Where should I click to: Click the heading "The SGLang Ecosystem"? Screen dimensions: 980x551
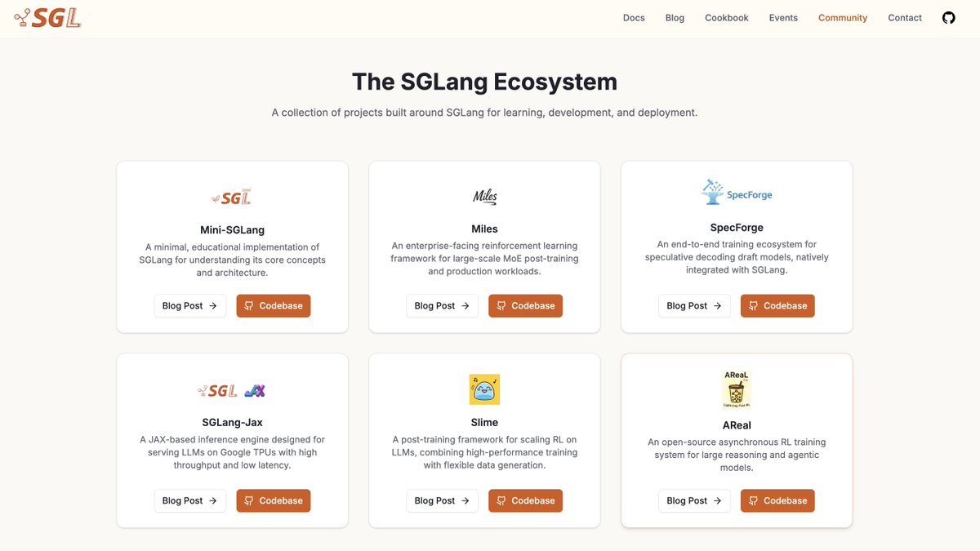coord(484,82)
